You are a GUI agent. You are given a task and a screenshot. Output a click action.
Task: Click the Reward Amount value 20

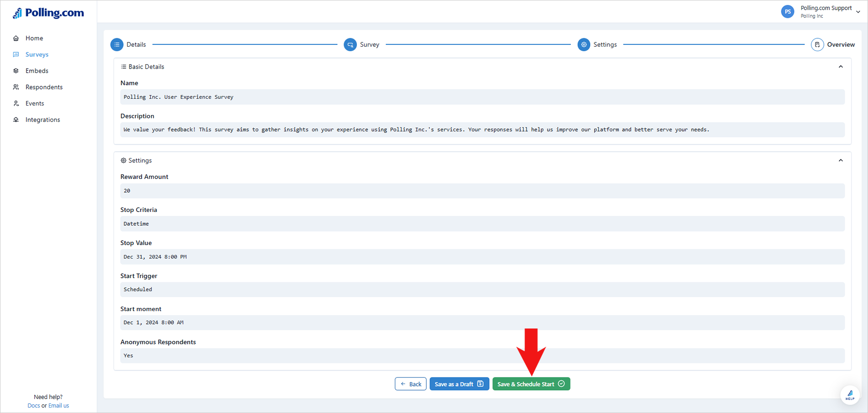[482, 191]
